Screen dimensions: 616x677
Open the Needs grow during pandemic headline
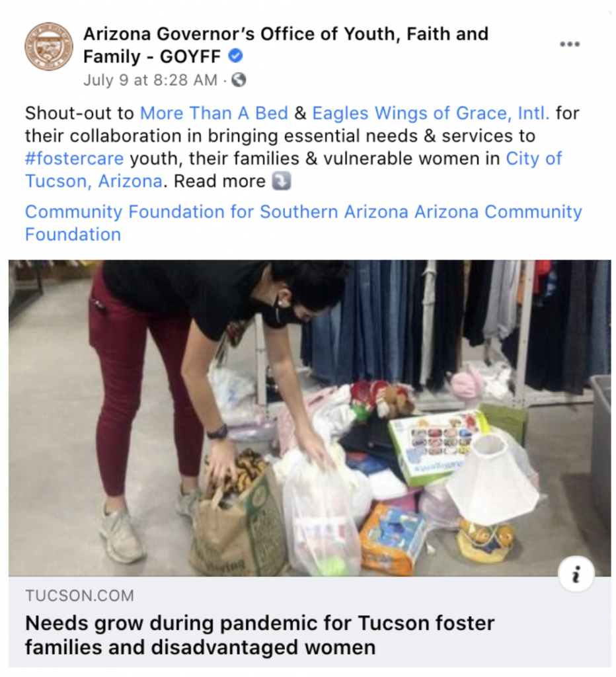[x=260, y=635]
